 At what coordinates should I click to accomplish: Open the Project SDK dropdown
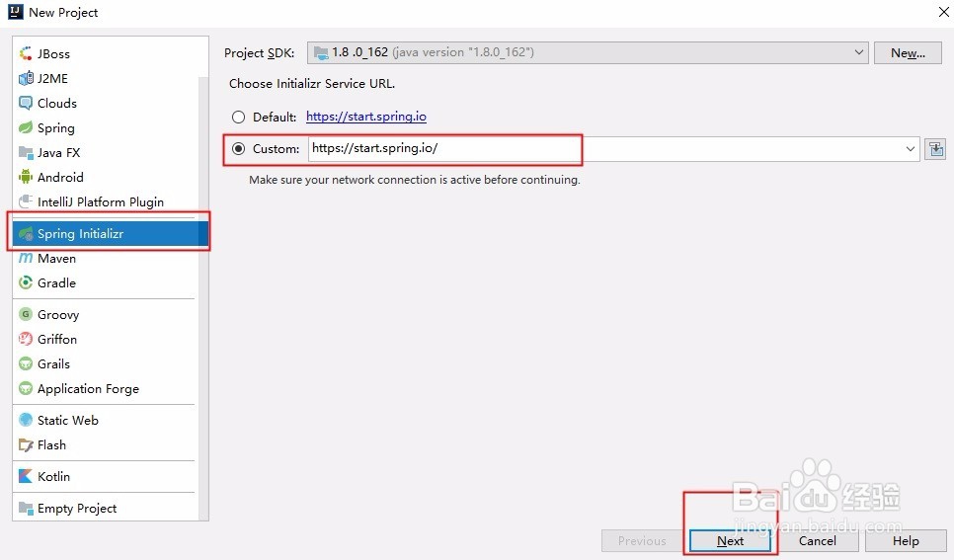(588, 52)
